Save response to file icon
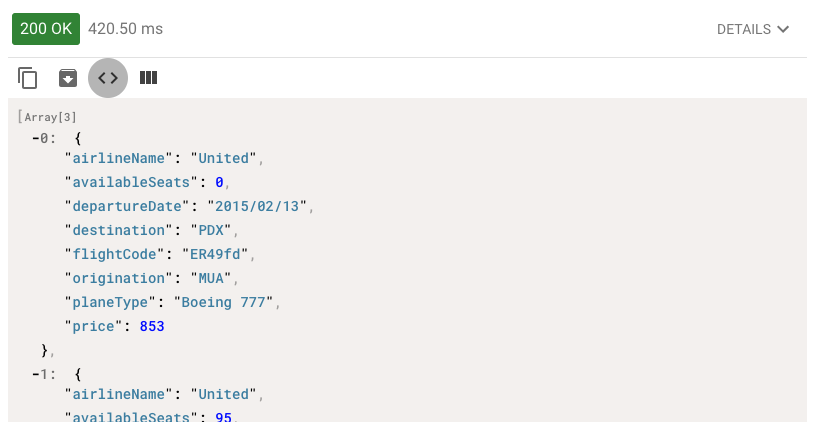Viewport: 820px width, 422px height. pos(68,78)
